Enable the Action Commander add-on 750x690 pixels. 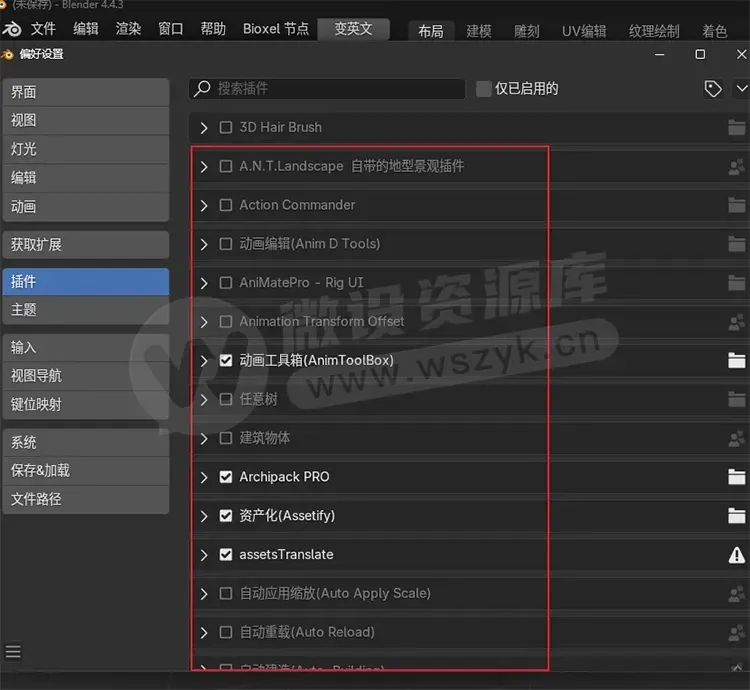(x=225, y=205)
